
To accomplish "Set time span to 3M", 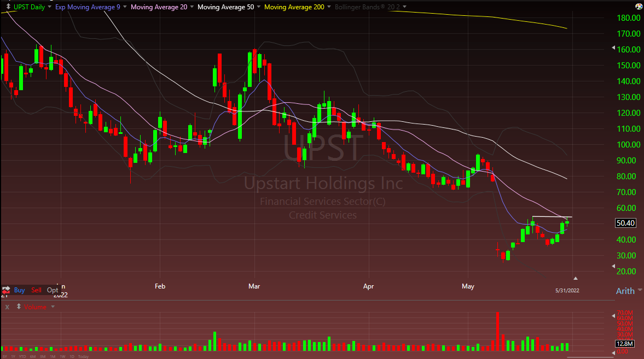I will (x=43, y=356).
